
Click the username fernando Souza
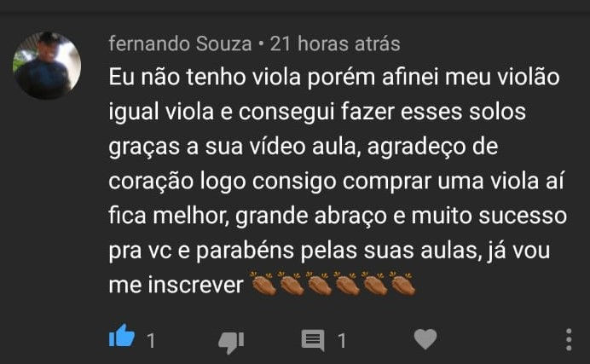click(x=180, y=43)
